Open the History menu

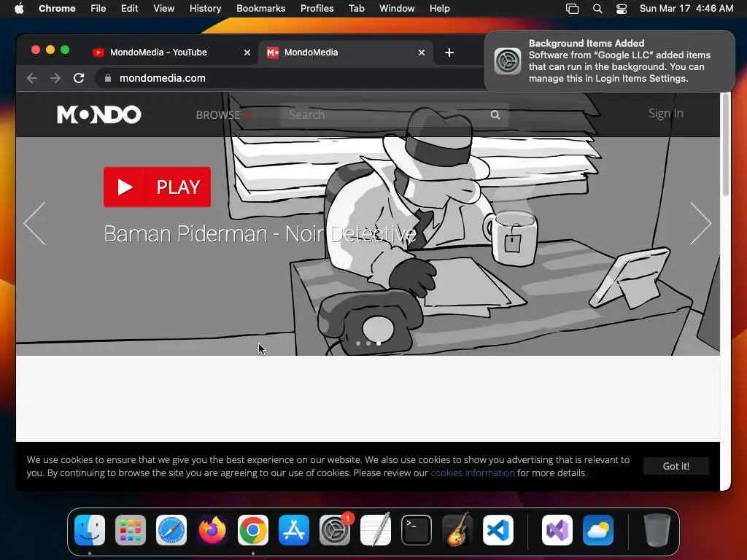[205, 9]
